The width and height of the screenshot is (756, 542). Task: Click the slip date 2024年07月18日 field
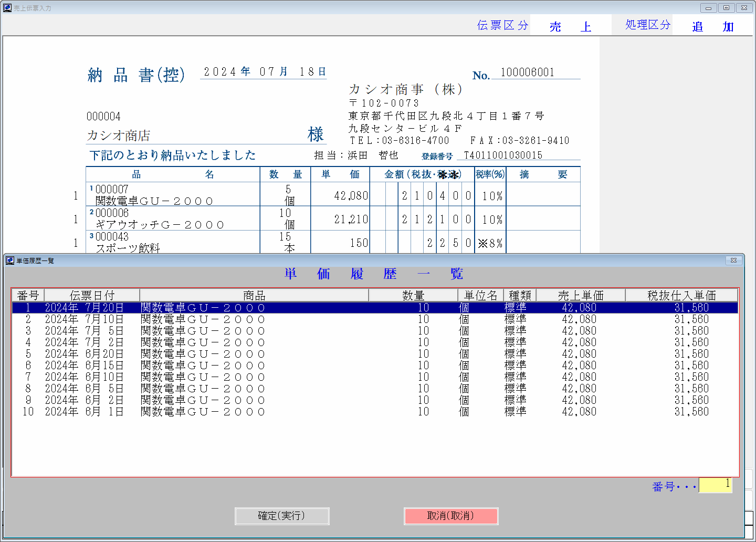[264, 72]
